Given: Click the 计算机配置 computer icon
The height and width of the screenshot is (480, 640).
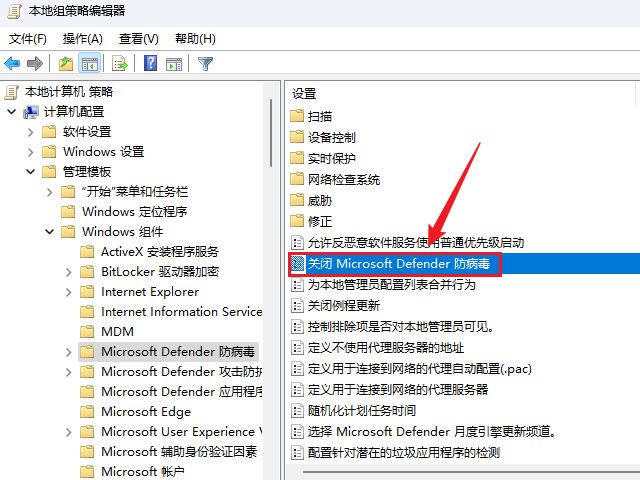Looking at the screenshot, I should click(x=31, y=112).
